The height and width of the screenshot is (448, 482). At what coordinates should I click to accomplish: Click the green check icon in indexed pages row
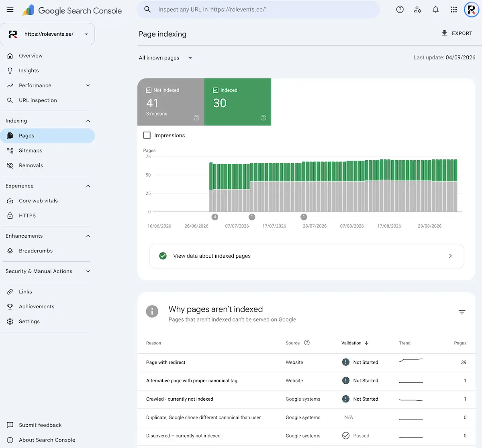(163, 256)
